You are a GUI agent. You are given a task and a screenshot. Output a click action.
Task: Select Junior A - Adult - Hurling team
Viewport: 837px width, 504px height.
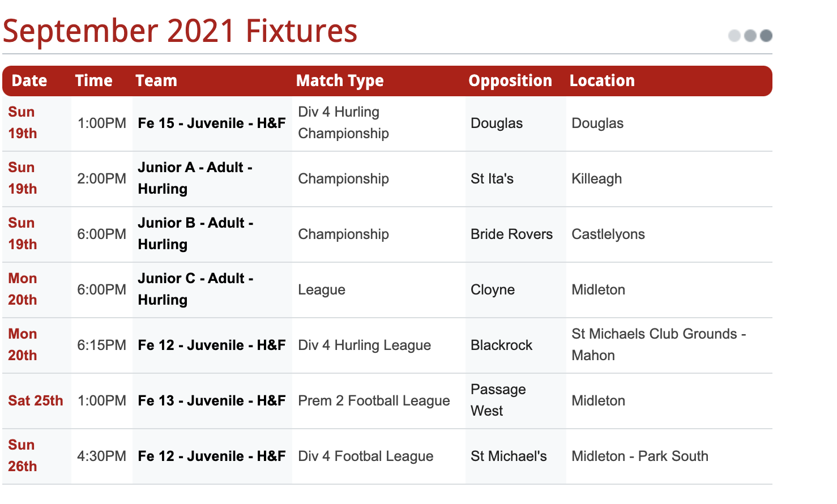tap(195, 178)
